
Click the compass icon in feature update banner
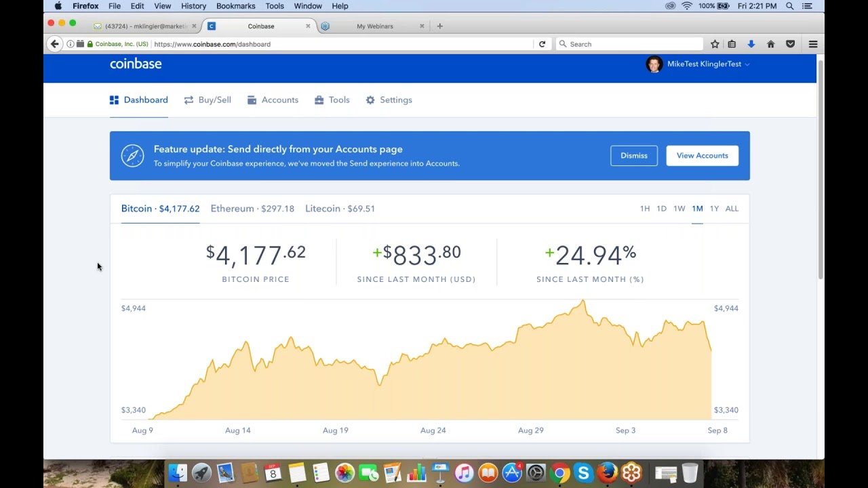pos(132,156)
